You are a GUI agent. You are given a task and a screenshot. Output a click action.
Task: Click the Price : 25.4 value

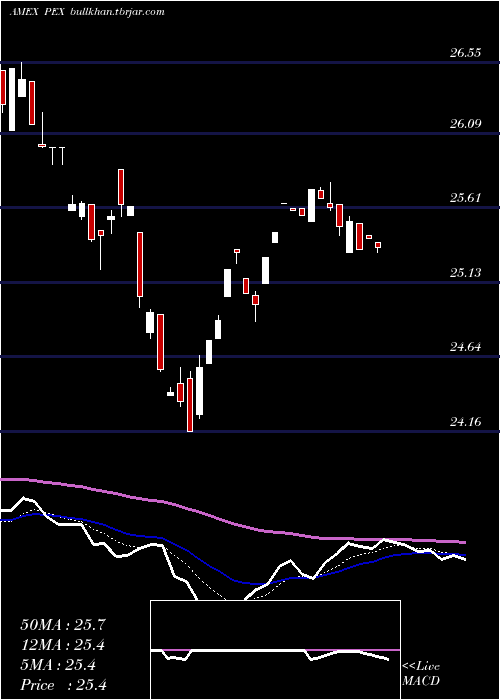point(63,685)
